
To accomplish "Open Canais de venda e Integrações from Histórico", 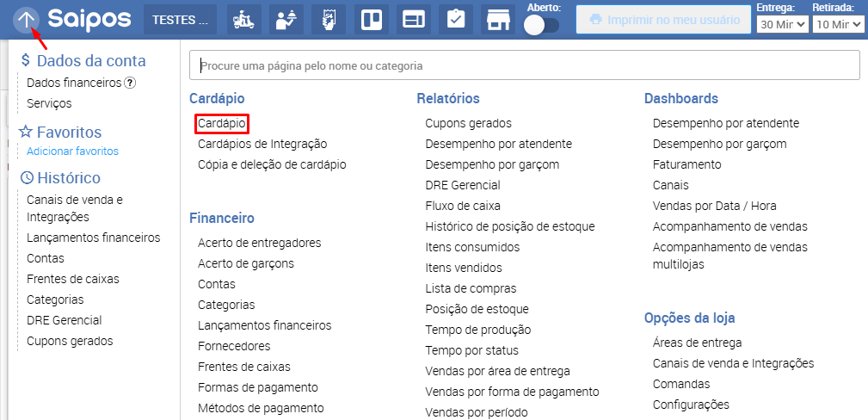I will coord(75,208).
